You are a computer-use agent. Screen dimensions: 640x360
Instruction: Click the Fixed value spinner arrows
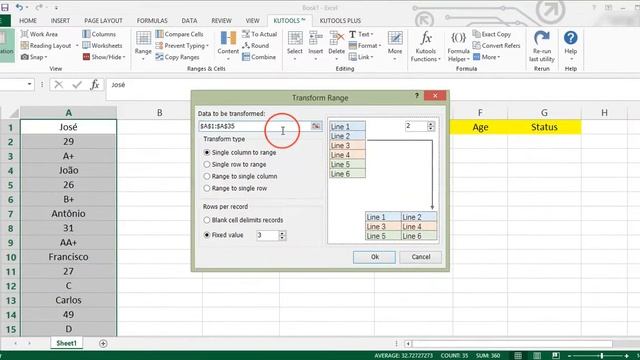(282, 236)
